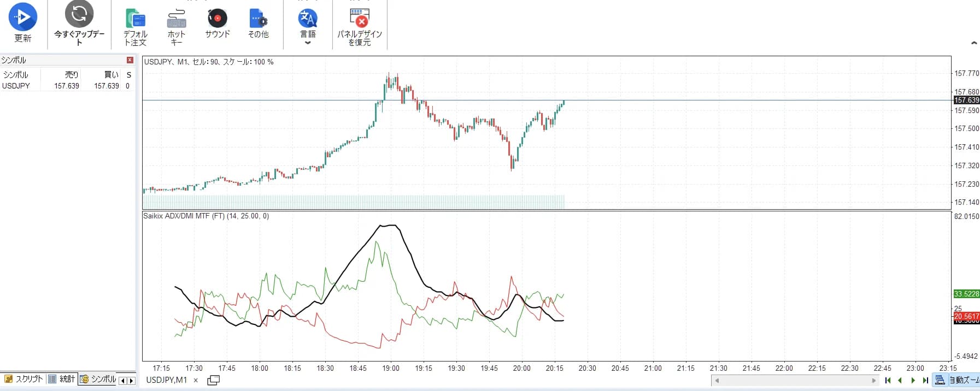Jump to the chart end

click(925, 381)
